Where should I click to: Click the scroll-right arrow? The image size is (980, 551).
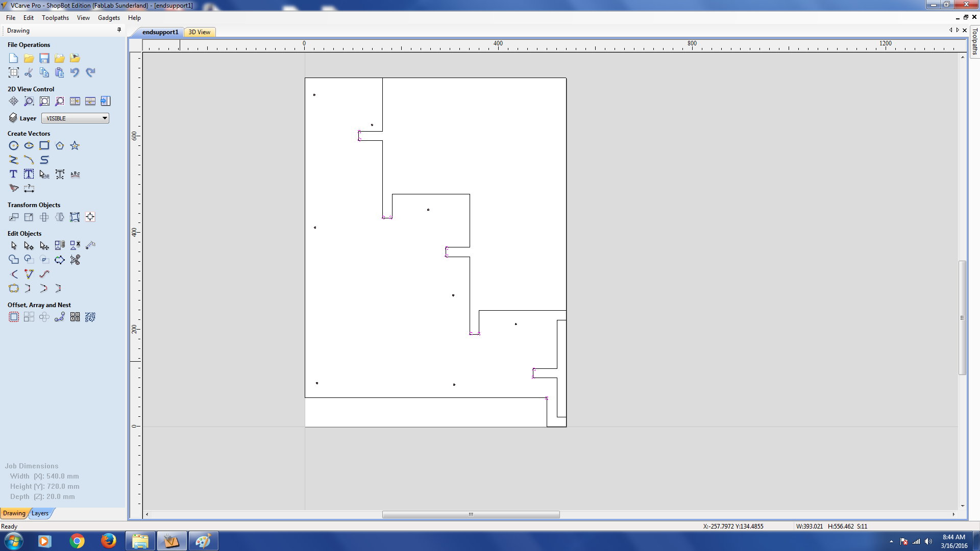click(x=953, y=514)
